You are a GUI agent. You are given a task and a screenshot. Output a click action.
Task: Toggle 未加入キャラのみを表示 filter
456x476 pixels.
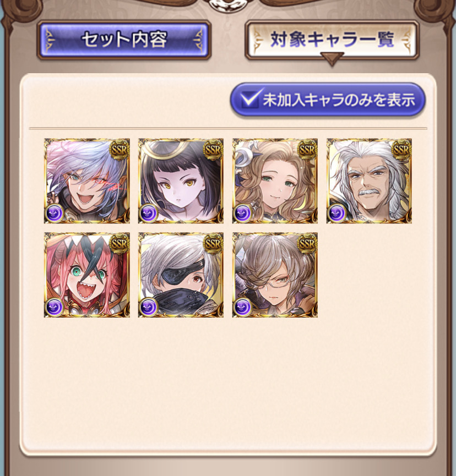(x=328, y=100)
